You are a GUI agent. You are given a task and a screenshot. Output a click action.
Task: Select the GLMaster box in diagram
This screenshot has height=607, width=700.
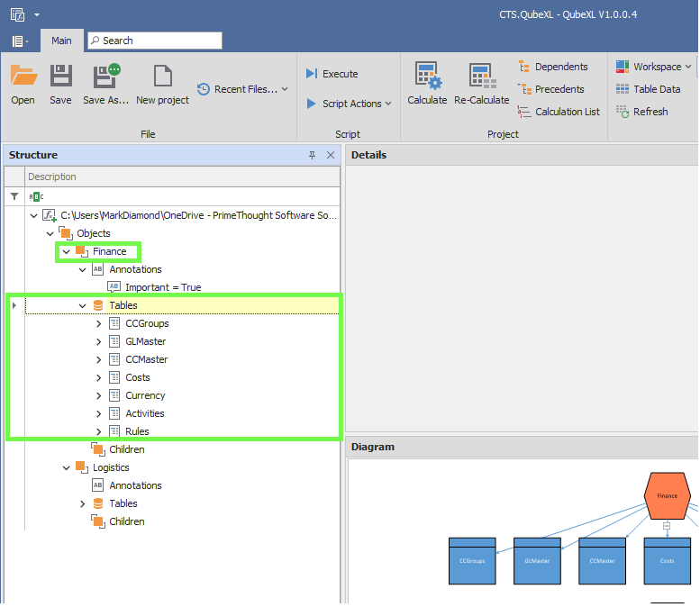tap(537, 560)
